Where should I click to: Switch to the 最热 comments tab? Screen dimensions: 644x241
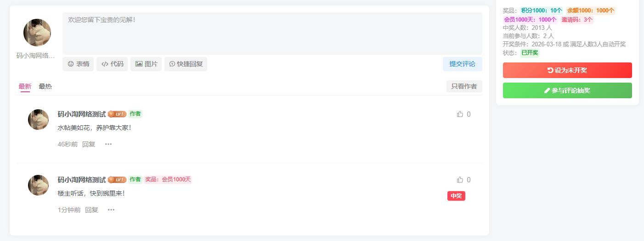(x=45, y=86)
